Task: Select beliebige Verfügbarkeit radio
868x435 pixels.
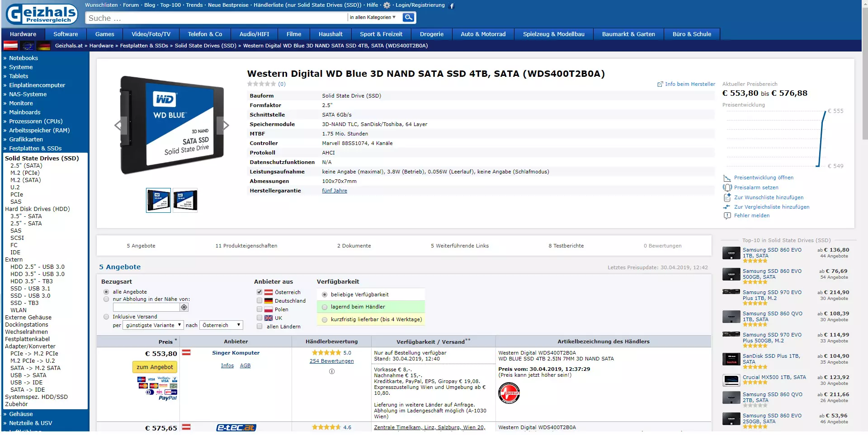Action: click(325, 295)
